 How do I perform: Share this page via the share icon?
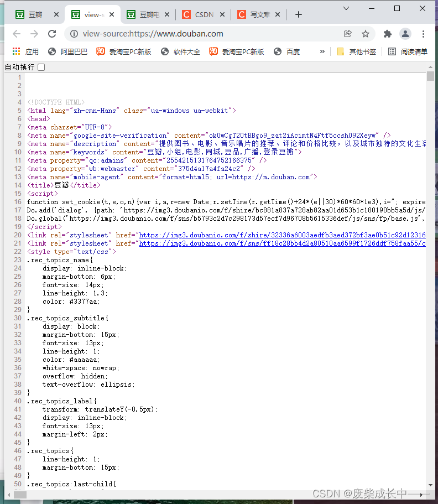tap(348, 34)
